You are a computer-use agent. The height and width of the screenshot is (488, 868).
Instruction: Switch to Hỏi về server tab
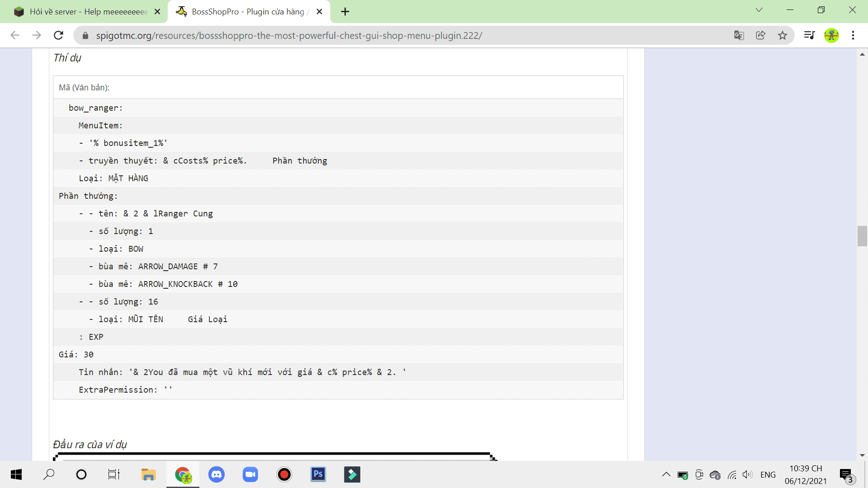[x=88, y=12]
